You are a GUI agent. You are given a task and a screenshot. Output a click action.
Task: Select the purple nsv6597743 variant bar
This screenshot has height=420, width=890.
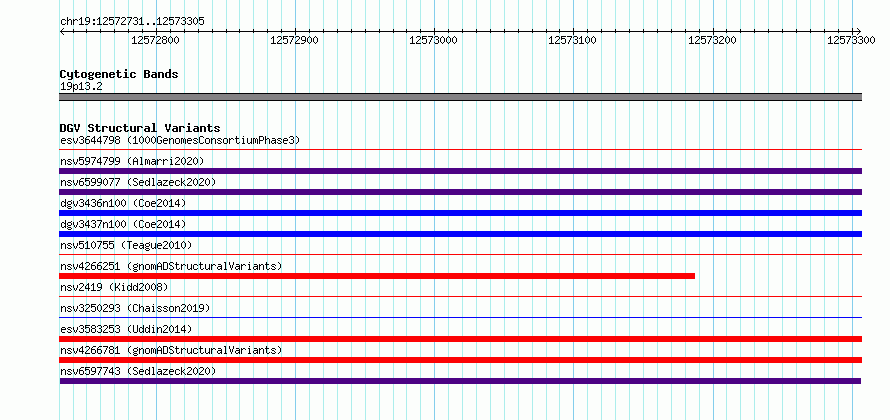click(x=460, y=381)
